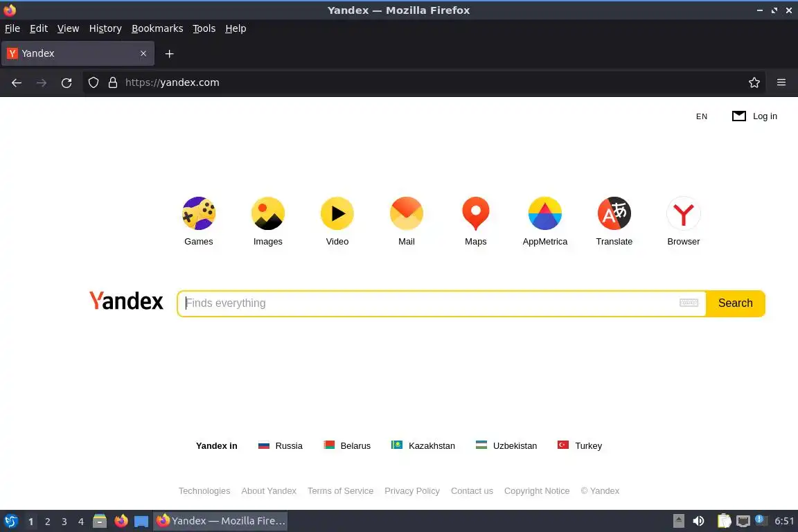Image resolution: width=798 pixels, height=532 pixels.
Task: Open the Edit menu
Action: 39,28
